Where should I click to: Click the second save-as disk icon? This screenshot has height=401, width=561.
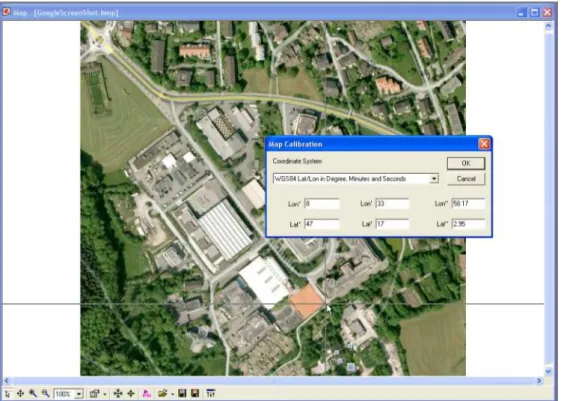tap(195, 393)
